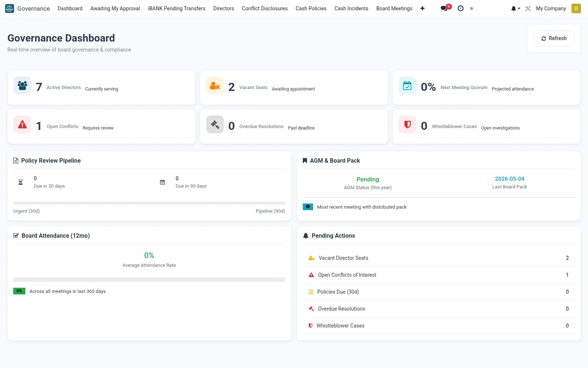The height and width of the screenshot is (368, 588).
Task: Open Awaiting My Approval menu item
Action: point(115,8)
